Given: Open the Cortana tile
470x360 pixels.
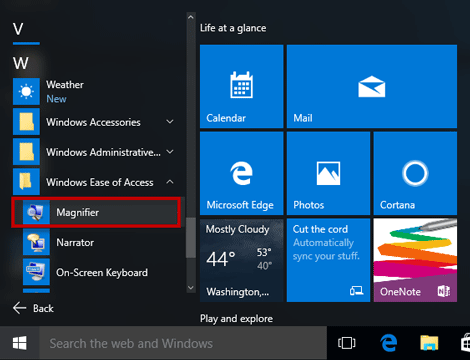Looking at the screenshot, I should pos(415,173).
